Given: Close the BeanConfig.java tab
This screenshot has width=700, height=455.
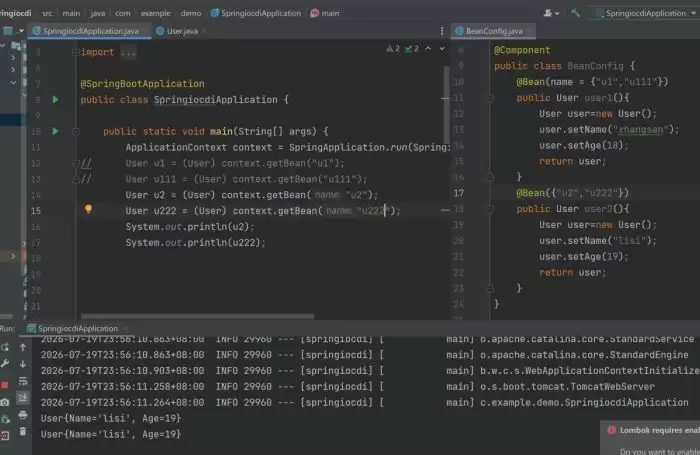Looking at the screenshot, I should point(529,31).
